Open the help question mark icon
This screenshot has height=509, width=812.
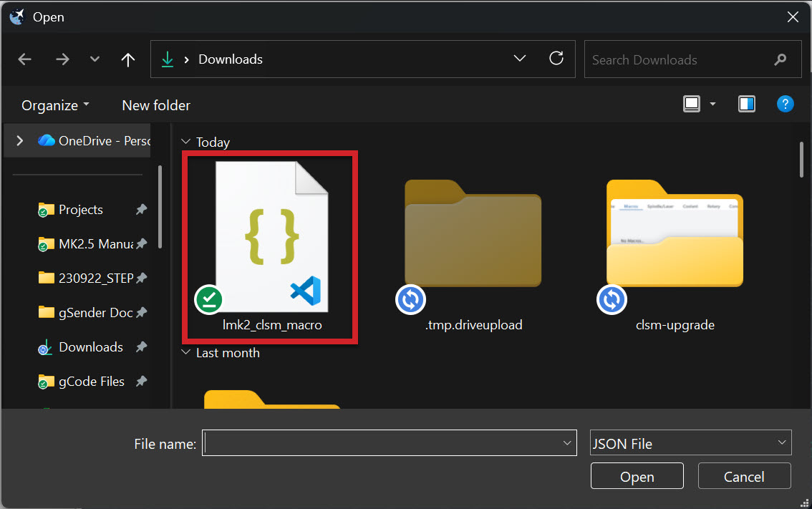point(785,105)
